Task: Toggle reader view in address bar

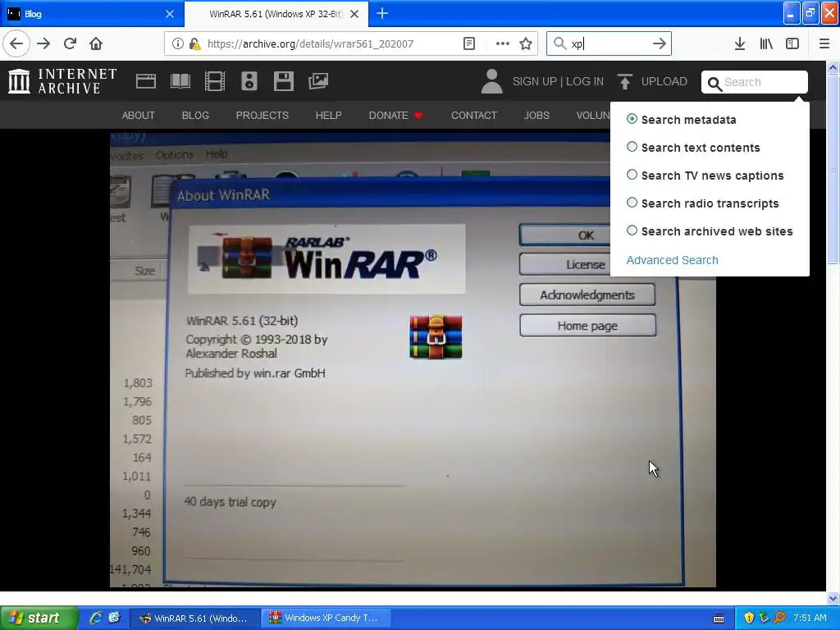Action: (468, 43)
